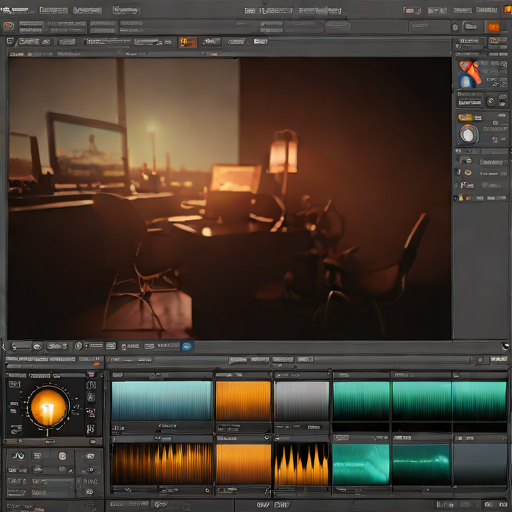The image size is (512, 512).
Task: Click the round eye-like icon at the left of the below-preview toolbar
Action: click(x=37, y=347)
